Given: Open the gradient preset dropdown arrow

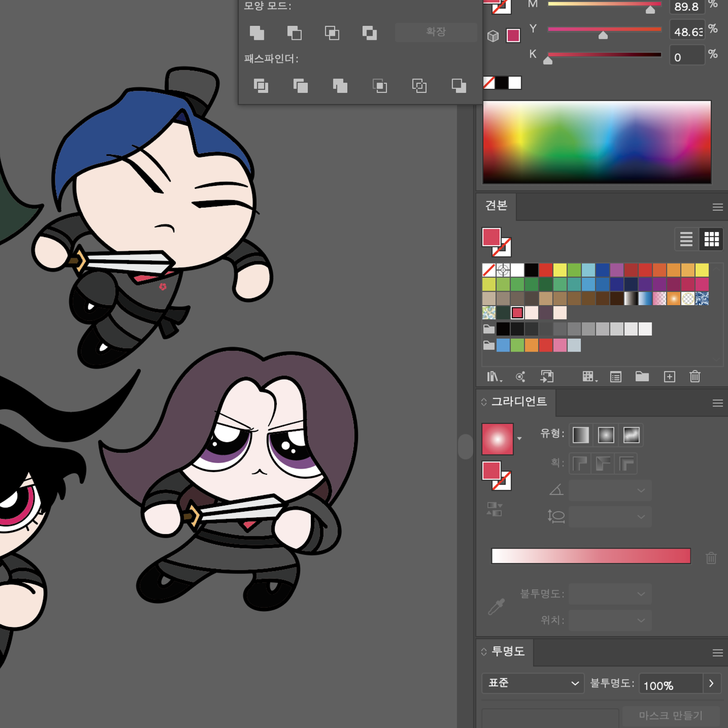Looking at the screenshot, I should click(519, 439).
